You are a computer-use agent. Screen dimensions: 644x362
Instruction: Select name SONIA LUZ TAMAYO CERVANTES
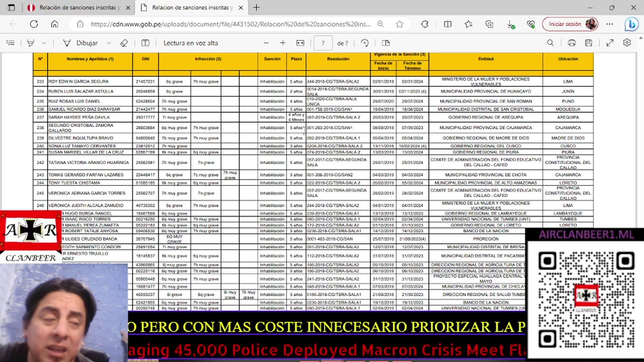pos(82,146)
